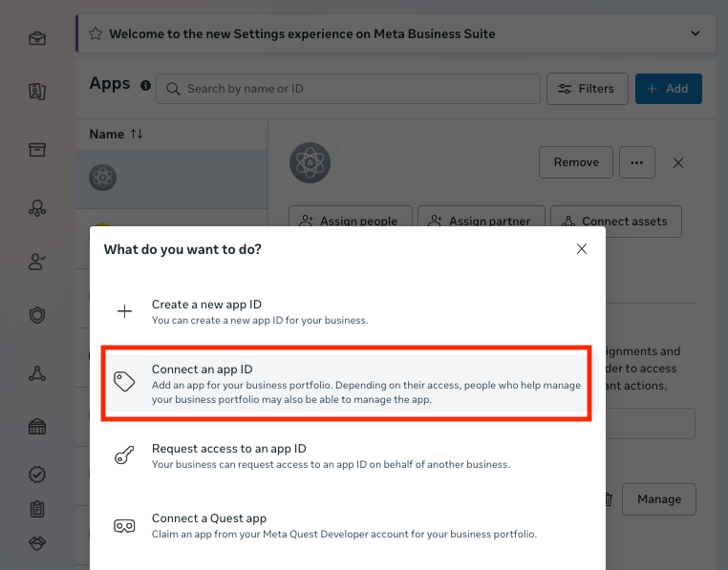728x570 pixels.
Task: Click the plus icon beside Create a new app ID
Action: click(x=124, y=311)
